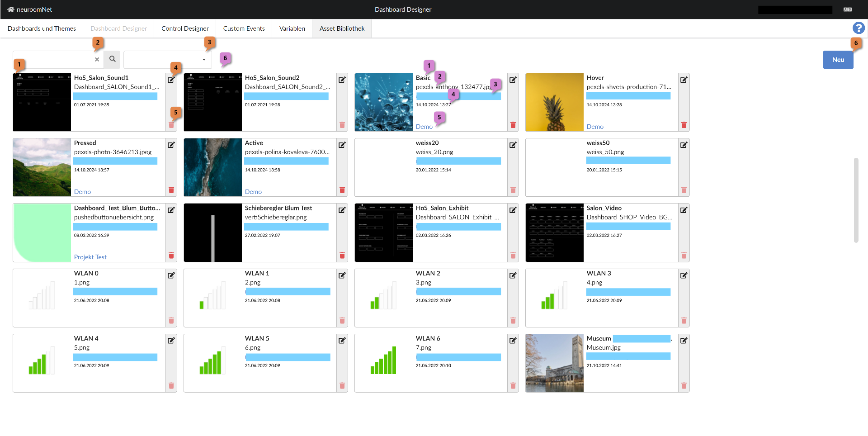Open the Variablen tab
This screenshot has width=868, height=436.
(292, 28)
